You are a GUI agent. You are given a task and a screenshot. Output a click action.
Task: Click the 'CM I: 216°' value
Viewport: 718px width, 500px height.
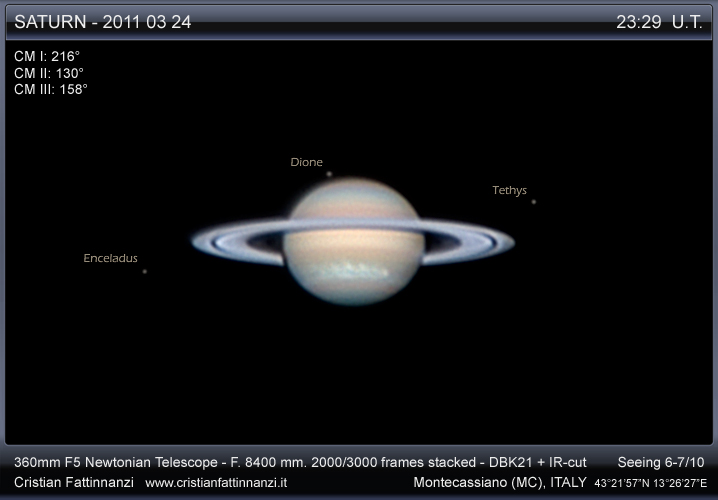pyautogui.click(x=47, y=56)
